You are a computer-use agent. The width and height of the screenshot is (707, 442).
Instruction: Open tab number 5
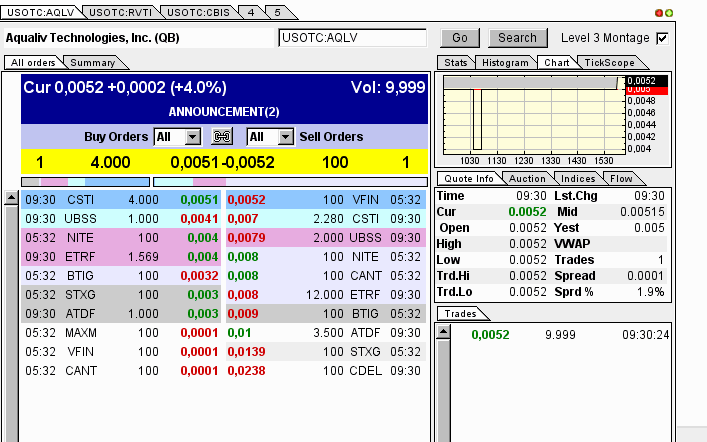point(278,12)
